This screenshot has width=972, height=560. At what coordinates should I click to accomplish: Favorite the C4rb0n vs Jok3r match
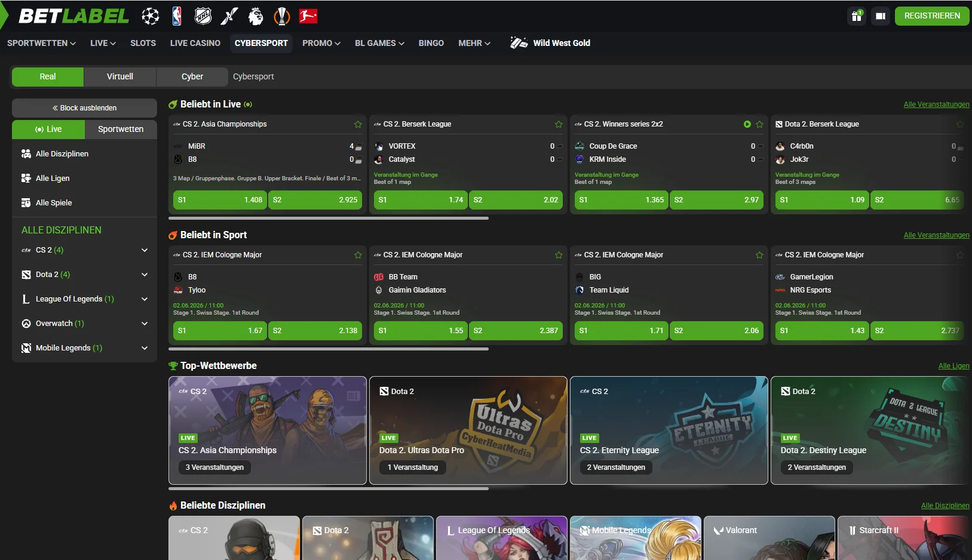click(960, 124)
